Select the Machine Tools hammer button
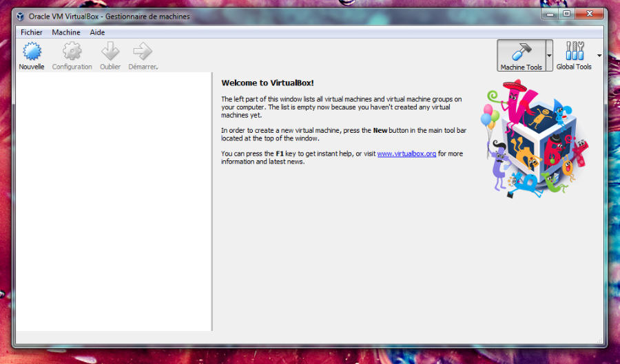The height and width of the screenshot is (364, 620). pyautogui.click(x=521, y=56)
